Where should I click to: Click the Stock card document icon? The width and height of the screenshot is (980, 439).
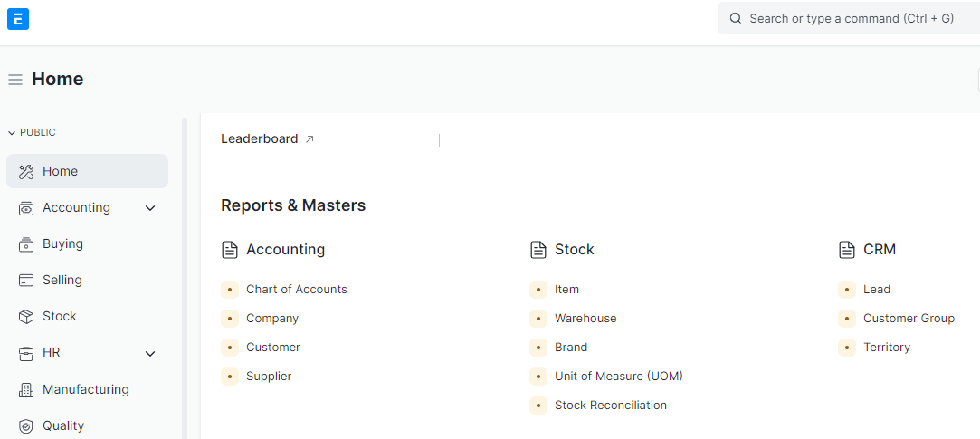click(x=538, y=250)
